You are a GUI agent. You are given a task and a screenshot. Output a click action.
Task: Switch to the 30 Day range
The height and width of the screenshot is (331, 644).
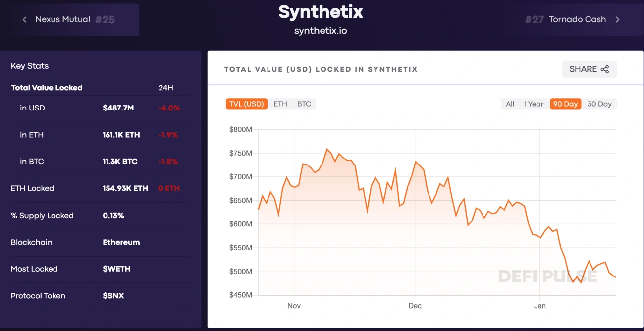click(x=600, y=104)
